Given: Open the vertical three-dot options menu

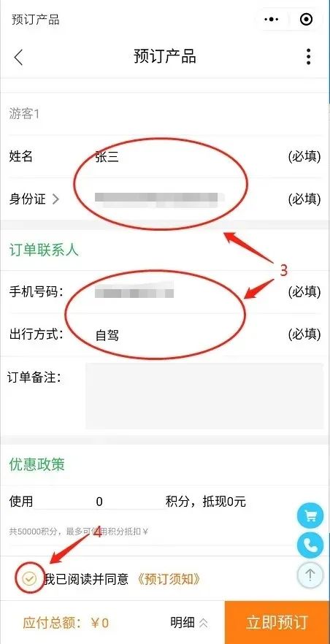Looking at the screenshot, I should pos(308,57).
